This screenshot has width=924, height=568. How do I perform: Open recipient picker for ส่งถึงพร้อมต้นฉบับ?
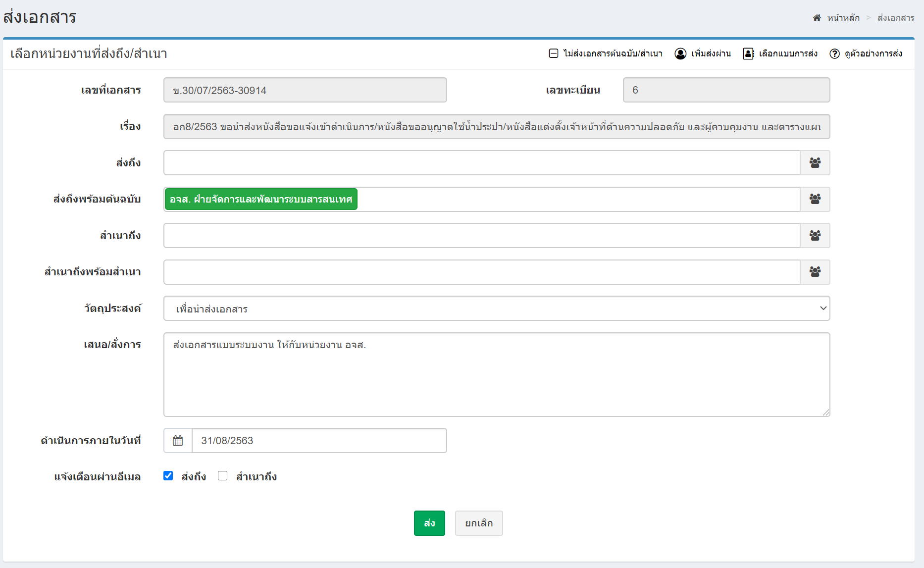pyautogui.click(x=815, y=199)
